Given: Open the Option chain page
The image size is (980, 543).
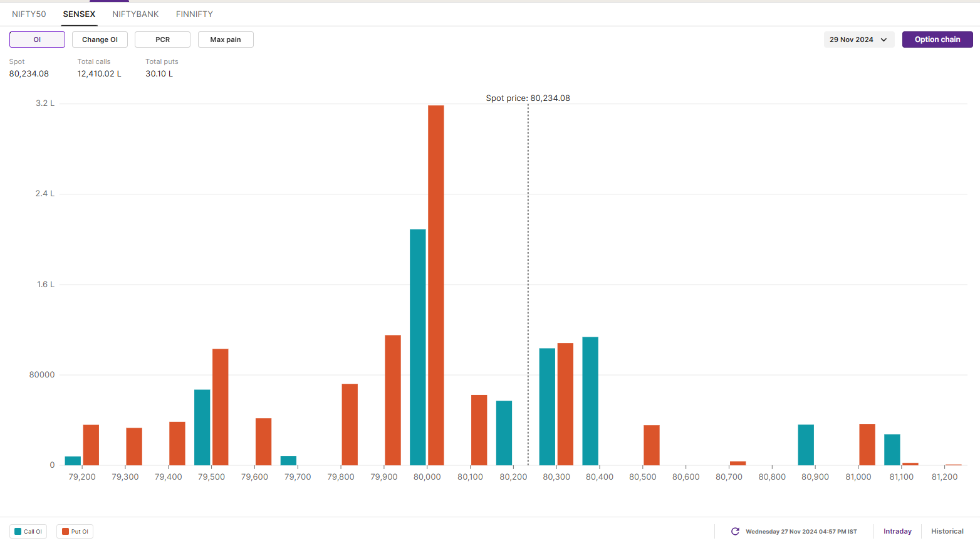Looking at the screenshot, I should coord(937,40).
